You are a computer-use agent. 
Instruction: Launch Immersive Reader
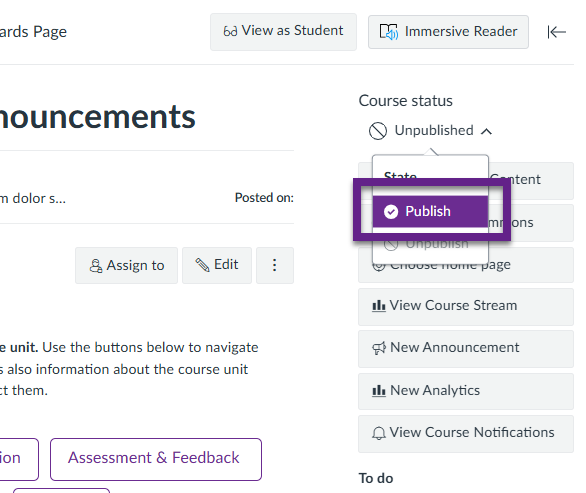point(448,32)
